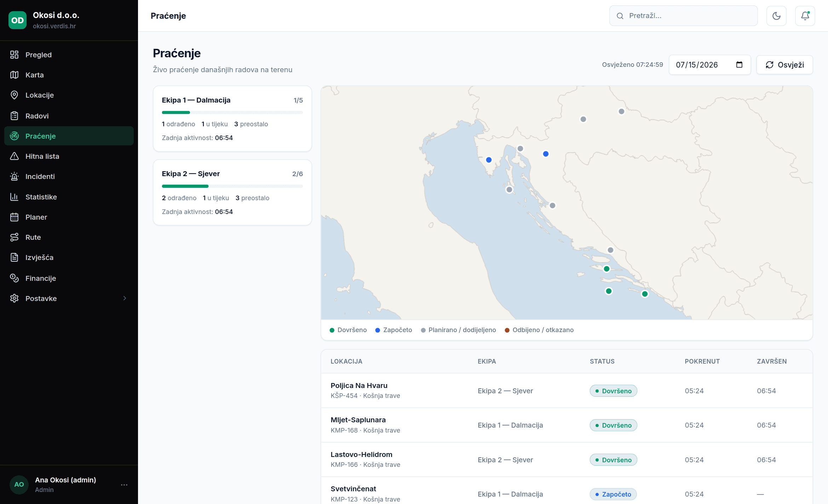Open the date picker calendar icon

(x=739, y=65)
